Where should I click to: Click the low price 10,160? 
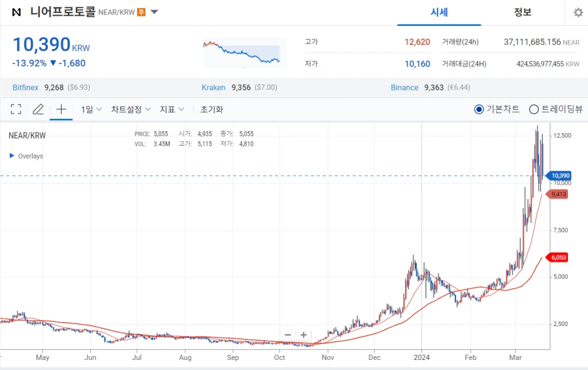[417, 63]
